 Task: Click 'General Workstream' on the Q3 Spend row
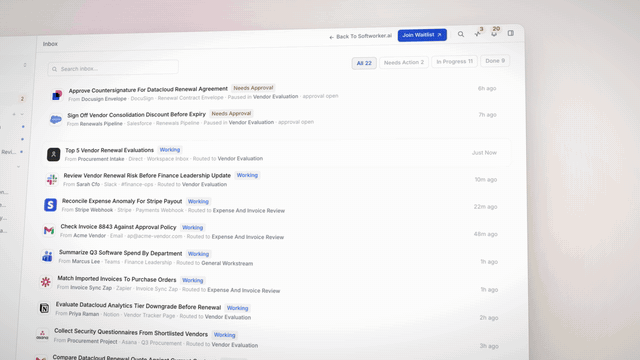pyautogui.click(x=227, y=263)
